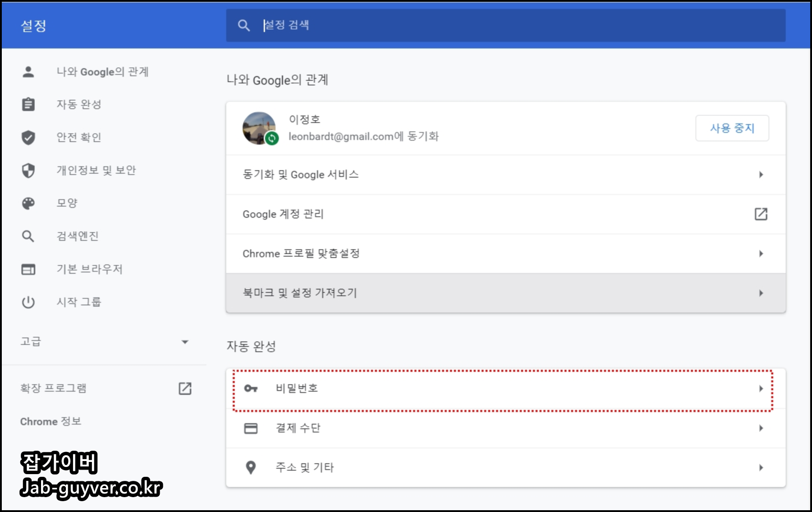Open 주소 및 기타 settings row
Viewport: 812px width, 512px height.
click(x=506, y=467)
